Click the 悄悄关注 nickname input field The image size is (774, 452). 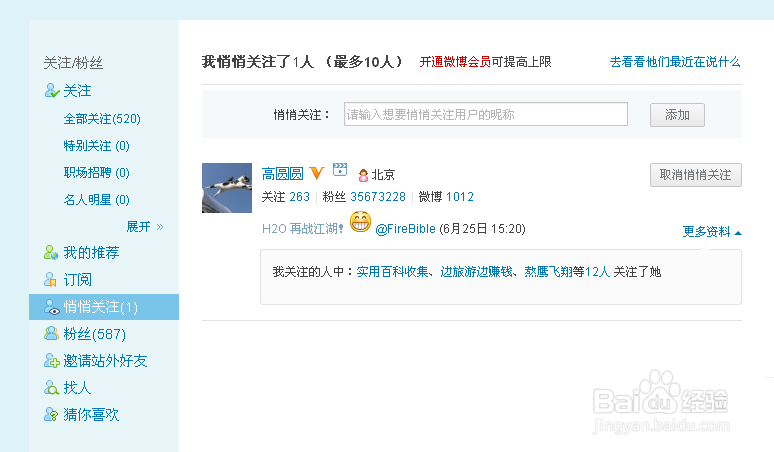[x=486, y=114]
